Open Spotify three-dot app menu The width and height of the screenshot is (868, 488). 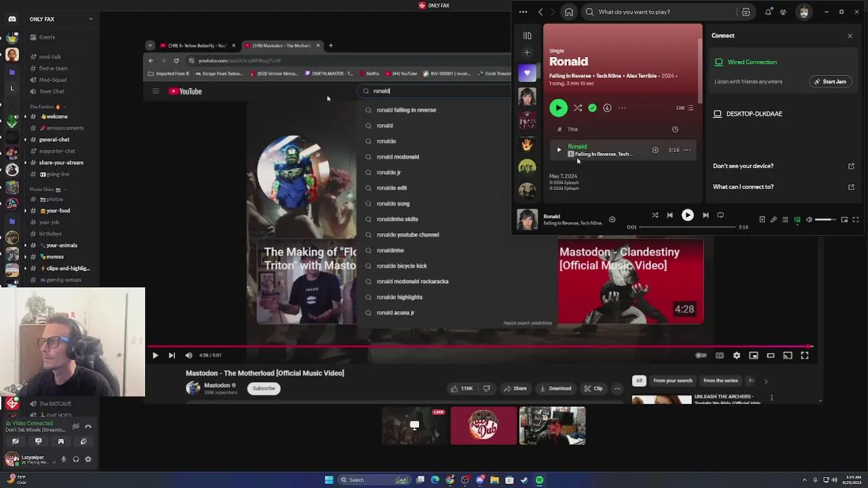point(523,12)
